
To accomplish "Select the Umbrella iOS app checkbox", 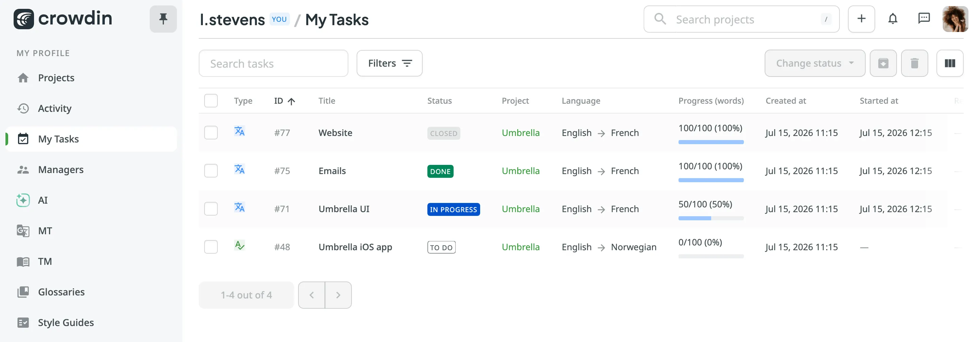I will (211, 246).
